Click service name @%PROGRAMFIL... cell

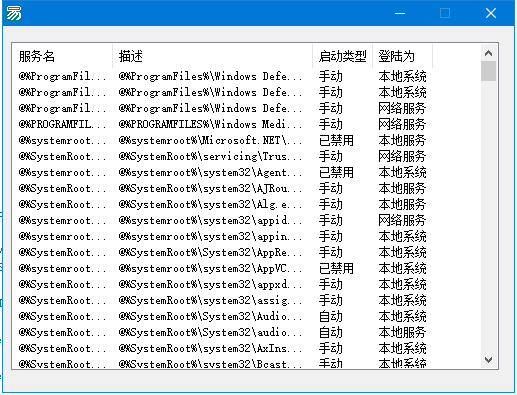(62, 124)
